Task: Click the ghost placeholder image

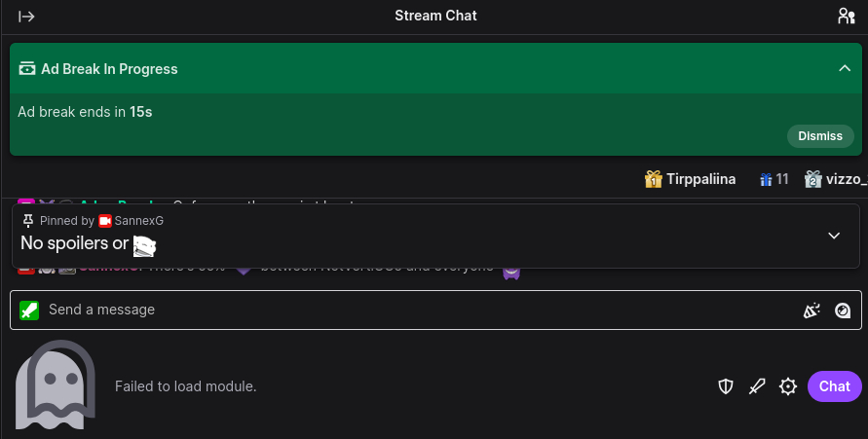Action: point(55,384)
